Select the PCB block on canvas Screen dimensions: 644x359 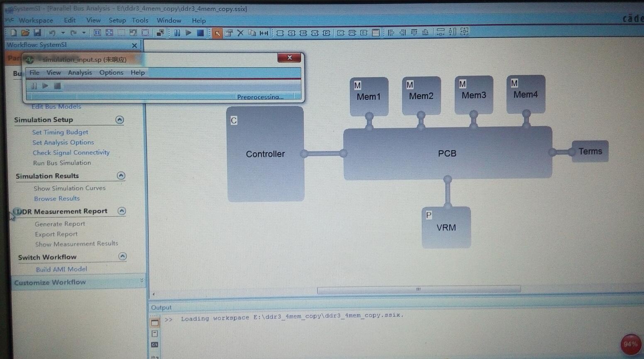[x=447, y=153]
